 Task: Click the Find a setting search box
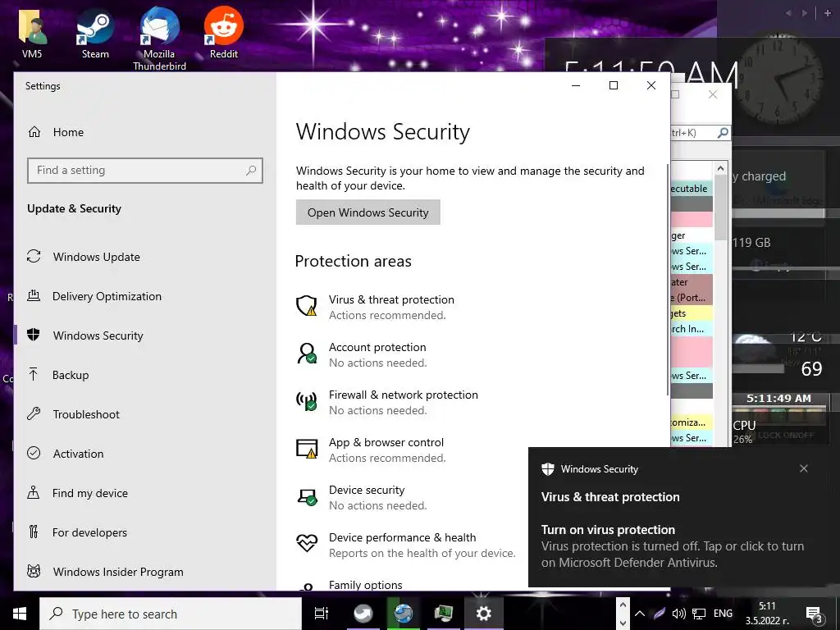click(x=144, y=171)
